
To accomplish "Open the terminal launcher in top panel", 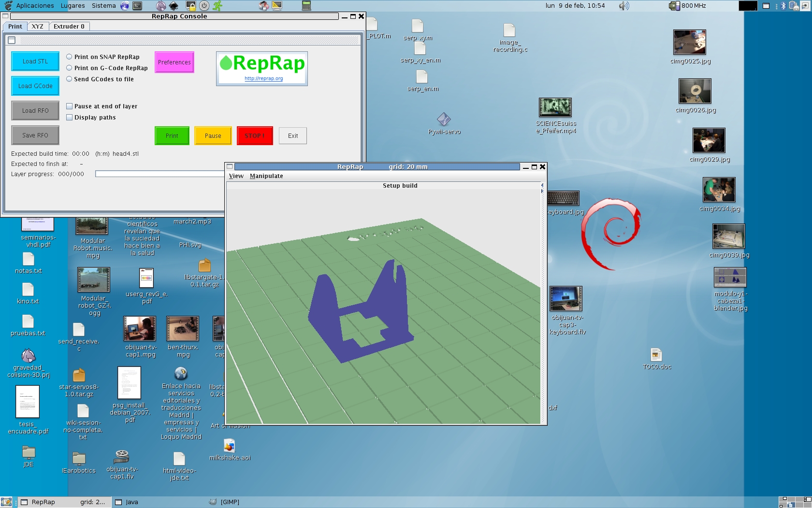I will click(x=138, y=6).
